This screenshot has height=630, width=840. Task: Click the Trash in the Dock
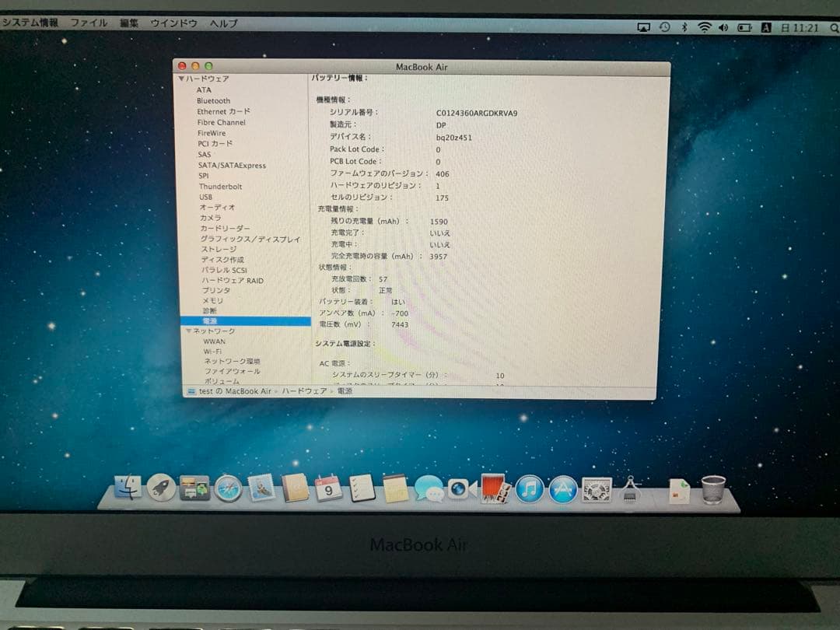pyautogui.click(x=714, y=488)
